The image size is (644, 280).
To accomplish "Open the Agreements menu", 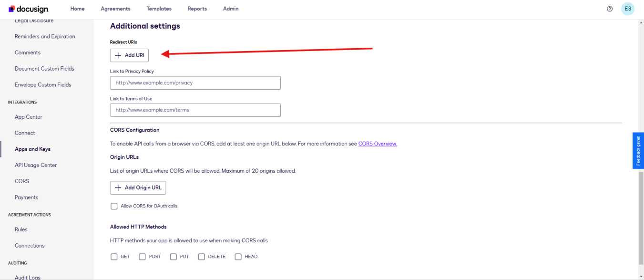I will (x=115, y=9).
